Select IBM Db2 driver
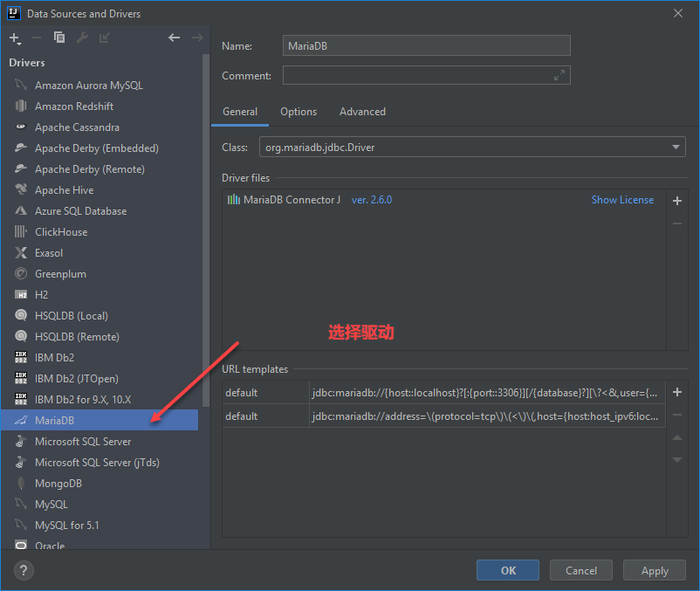Image resolution: width=700 pixels, height=591 pixels. 100,358
